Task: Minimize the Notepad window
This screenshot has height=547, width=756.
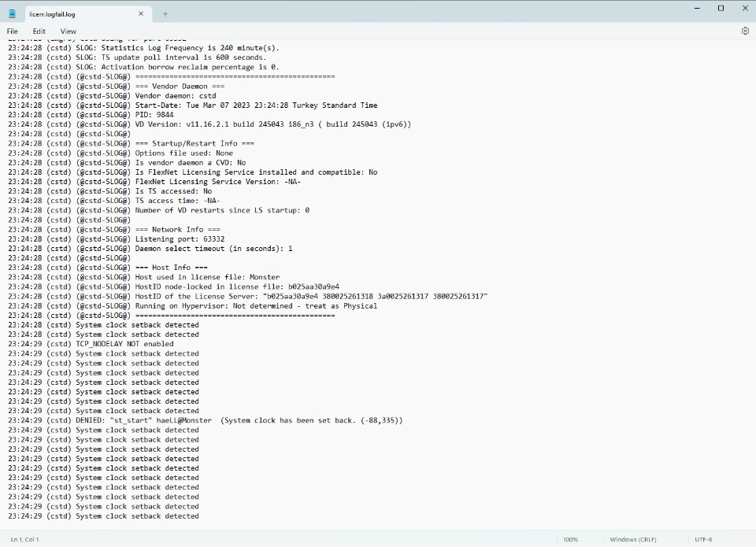Action: tap(697, 8)
